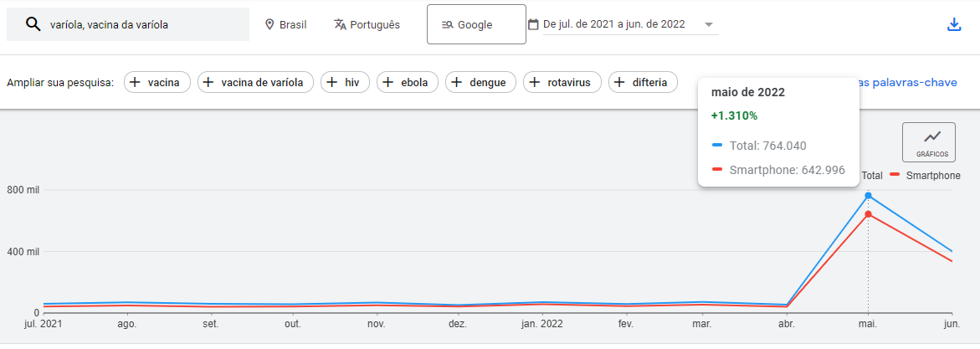Screen dimensions: 980x349
Task: Click the language translate icon
Action: pyautogui.click(x=340, y=24)
